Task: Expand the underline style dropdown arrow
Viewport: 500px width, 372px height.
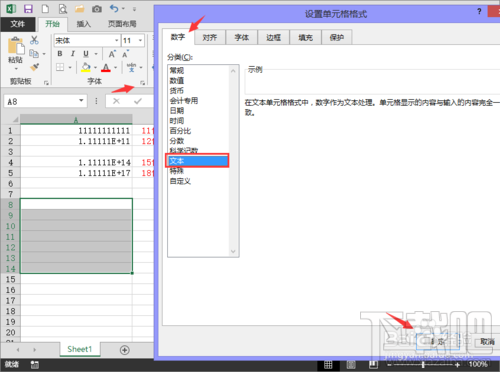Action: (x=96, y=54)
